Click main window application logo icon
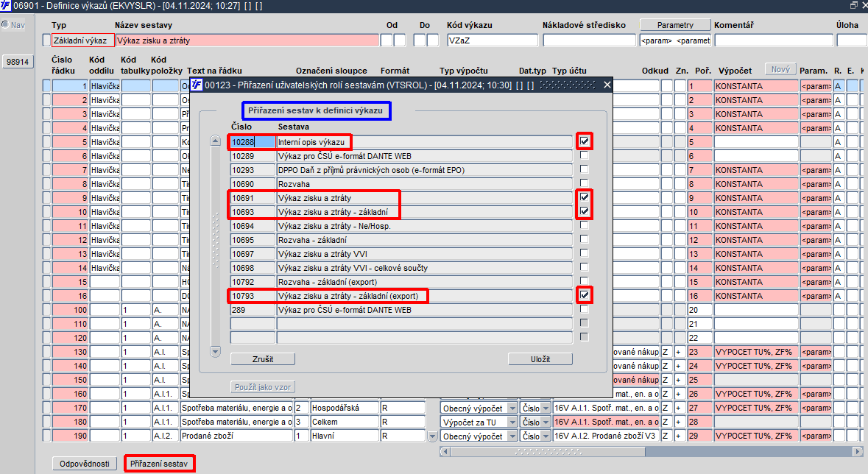Viewport: 868px width, 474px height. point(5,6)
